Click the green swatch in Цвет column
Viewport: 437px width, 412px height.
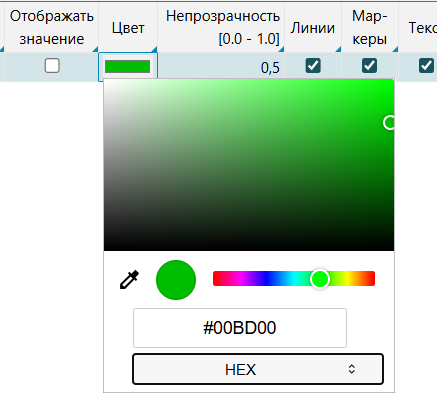(x=127, y=66)
